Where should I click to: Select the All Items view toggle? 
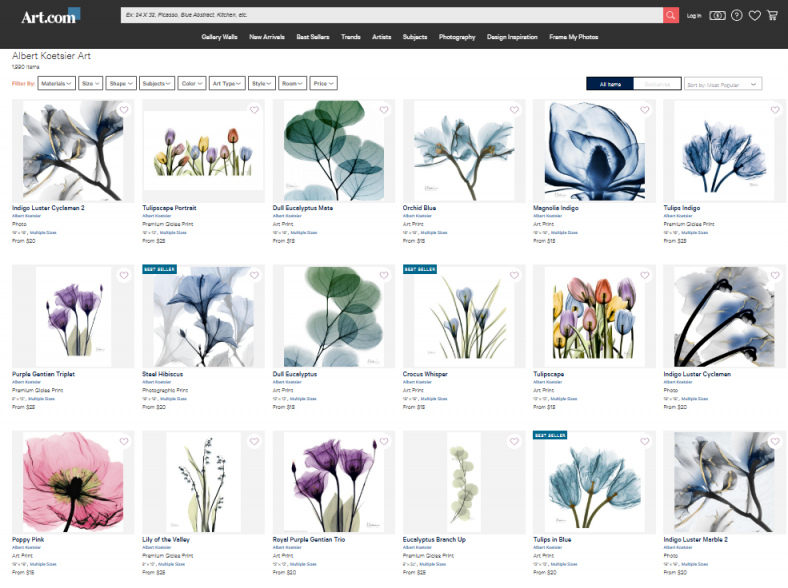click(x=610, y=84)
